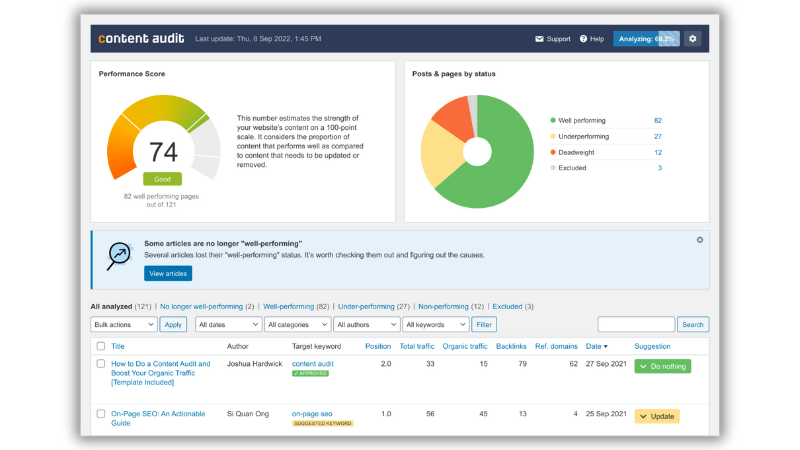Click the Deadweight count 12
The height and width of the screenshot is (450, 800).
658,152
